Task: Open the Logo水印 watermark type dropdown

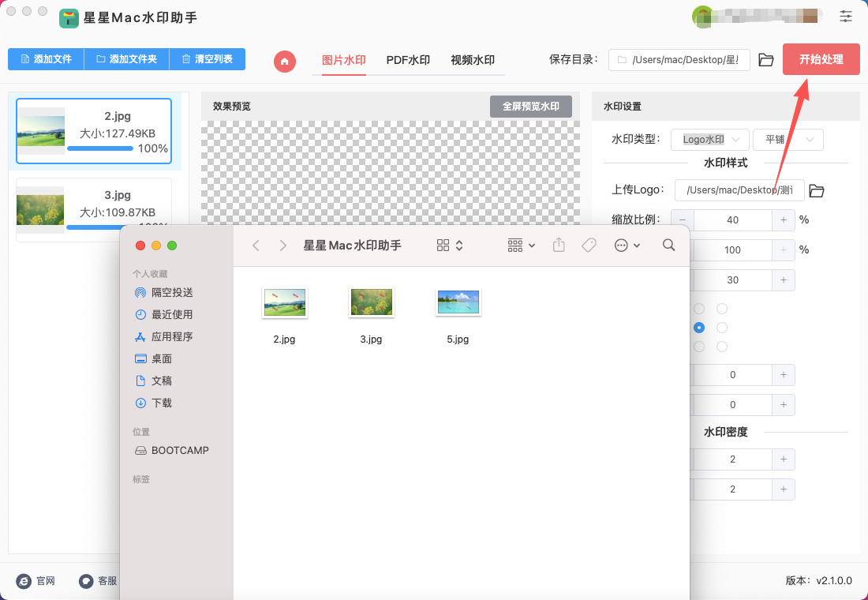Action: [x=710, y=140]
